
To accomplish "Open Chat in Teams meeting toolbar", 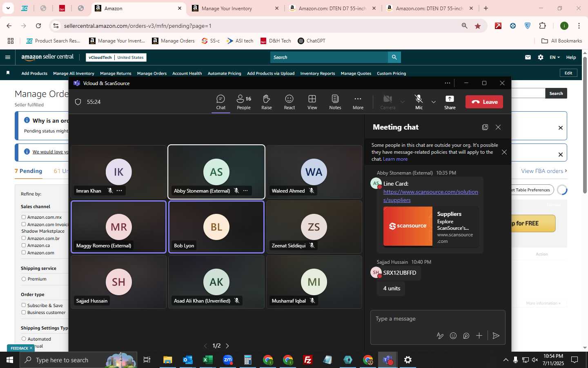I will 221,102.
